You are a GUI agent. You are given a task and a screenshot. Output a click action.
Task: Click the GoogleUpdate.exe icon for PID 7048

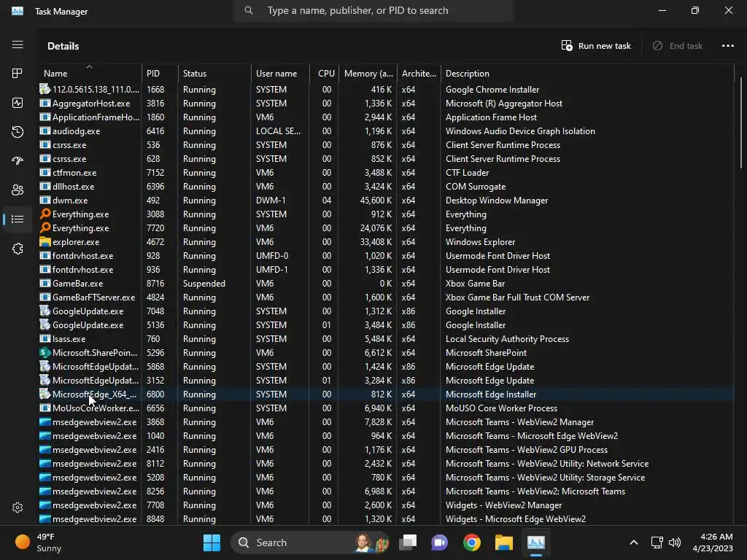click(x=44, y=311)
